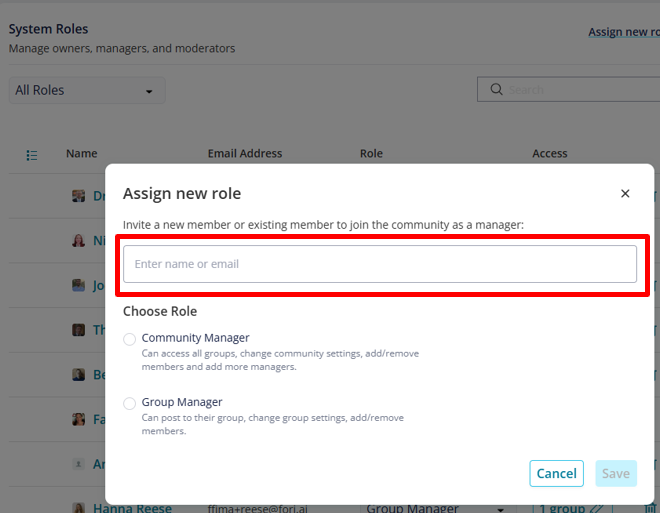
Task: Click the first member avatar in the list
Action: (78, 196)
